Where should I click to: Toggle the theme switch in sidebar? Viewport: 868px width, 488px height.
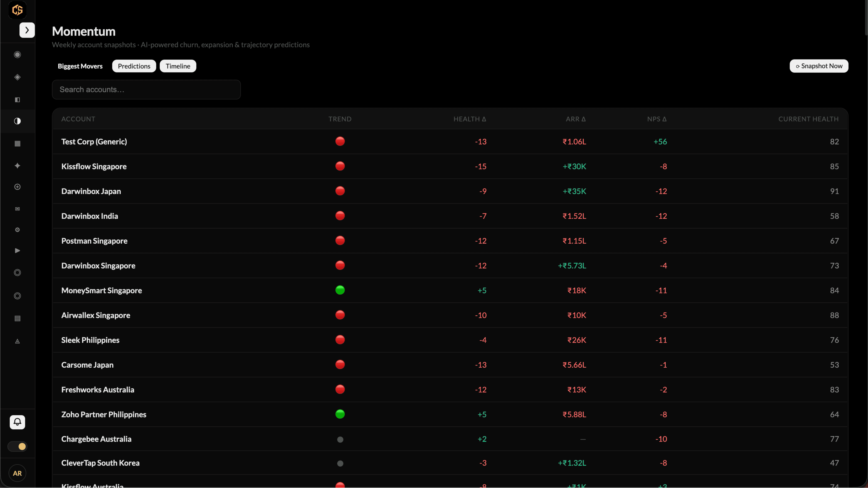point(18,447)
